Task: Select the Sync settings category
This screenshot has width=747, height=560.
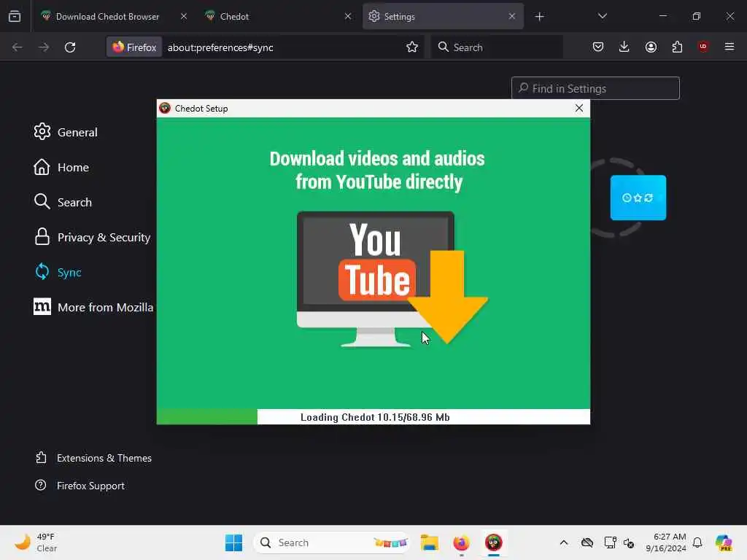Action: (x=58, y=273)
